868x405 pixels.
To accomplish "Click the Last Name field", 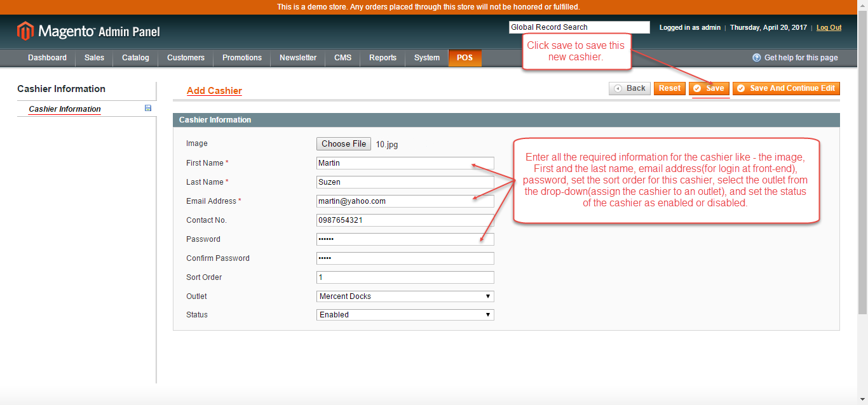I will click(405, 182).
